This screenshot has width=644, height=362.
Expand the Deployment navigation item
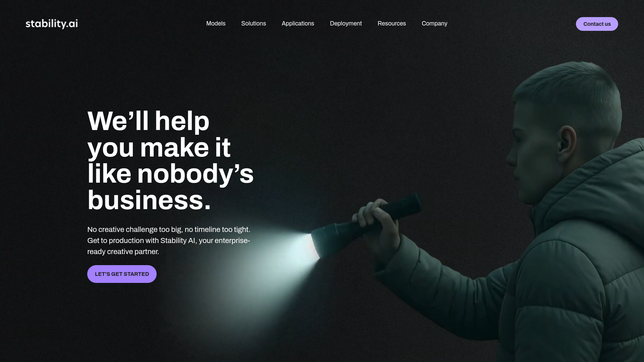click(x=346, y=23)
